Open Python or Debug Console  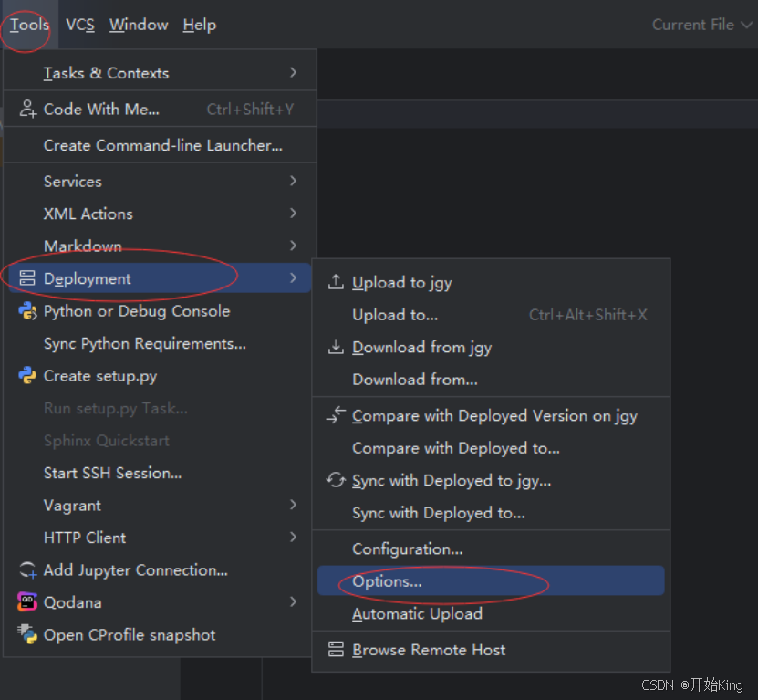tap(160, 311)
